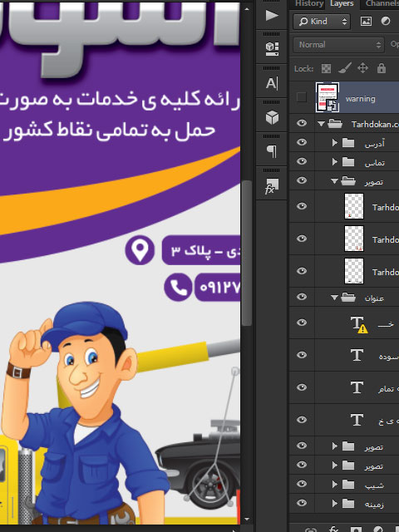Click the location pin icon on flyer

(140, 250)
